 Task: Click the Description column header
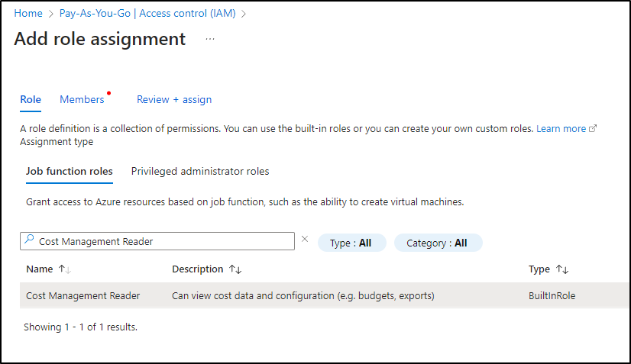198,269
